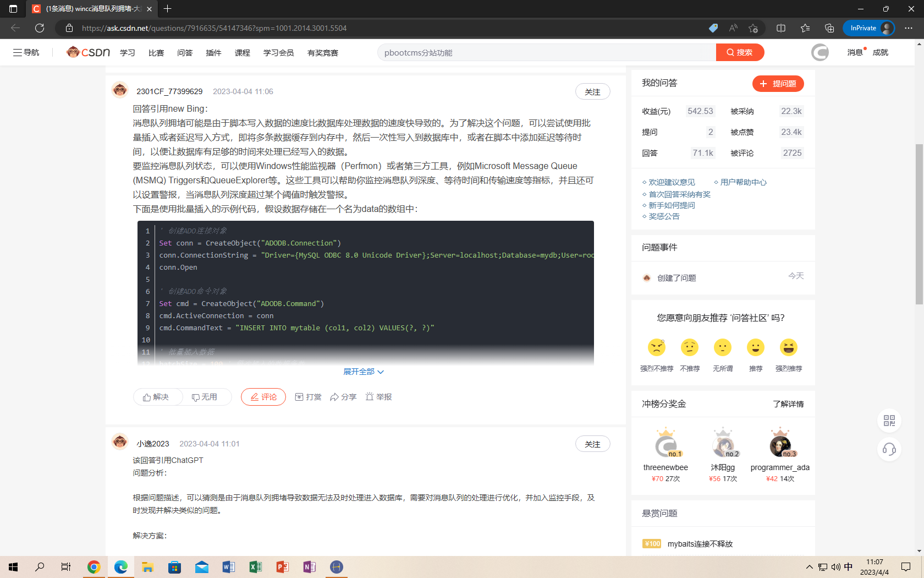This screenshot has width=924, height=578.
Task: Select 强烈不推荐 angry face rating
Action: click(x=657, y=347)
